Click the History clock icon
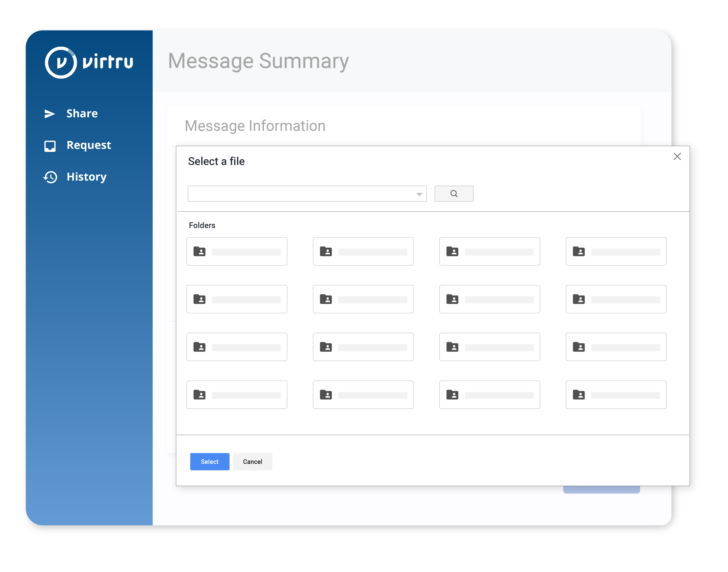This screenshot has height=572, width=728. coord(50,177)
